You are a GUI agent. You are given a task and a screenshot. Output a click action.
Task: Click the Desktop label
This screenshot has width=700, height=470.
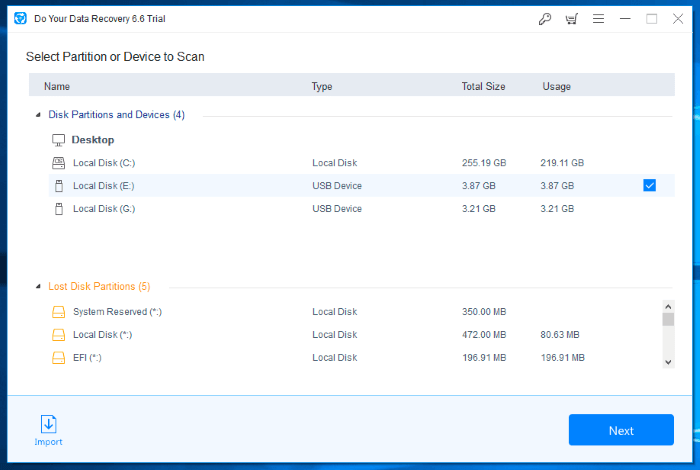point(93,140)
